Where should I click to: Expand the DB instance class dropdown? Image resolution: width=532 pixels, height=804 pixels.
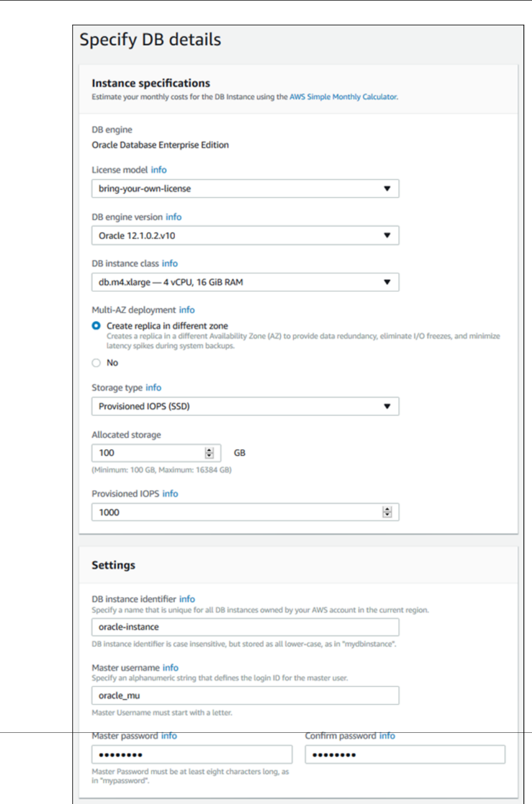[x=245, y=282]
